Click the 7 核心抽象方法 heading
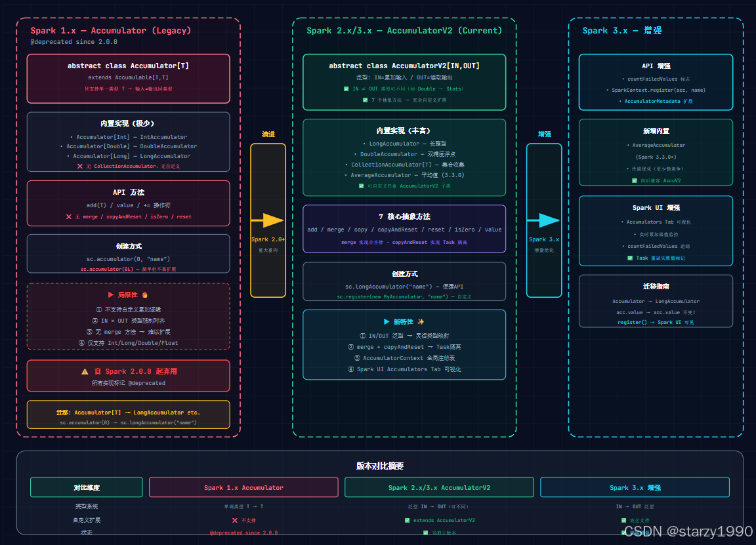This screenshot has height=545, width=756. pos(404,216)
